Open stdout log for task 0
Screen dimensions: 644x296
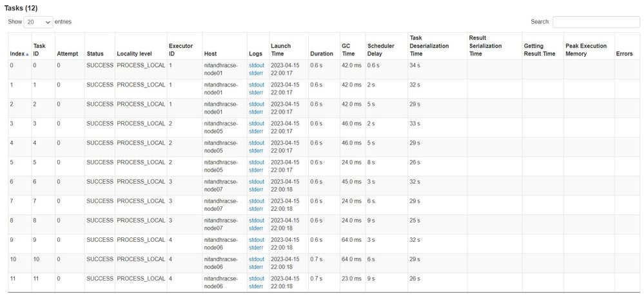click(256, 66)
